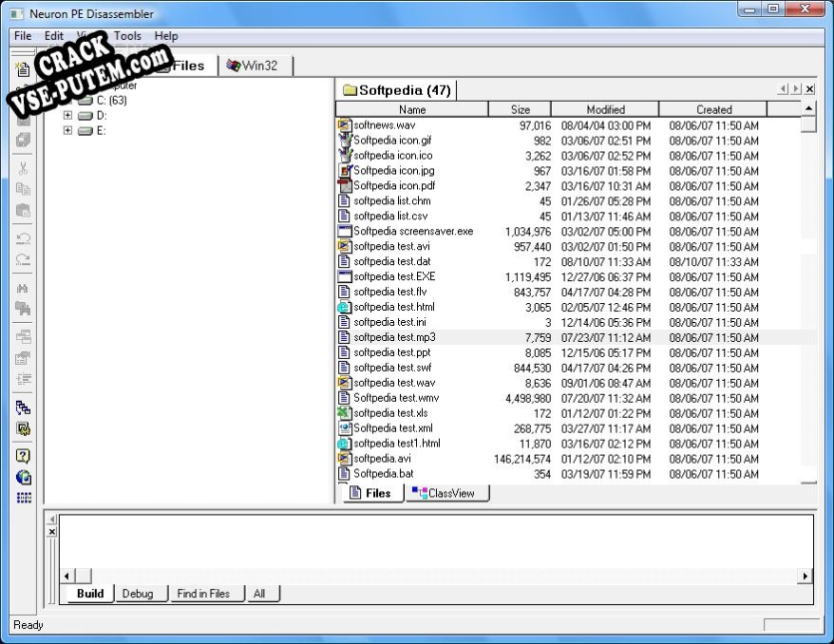The width and height of the screenshot is (834, 644).
Task: Open the File menu
Action: click(x=23, y=36)
